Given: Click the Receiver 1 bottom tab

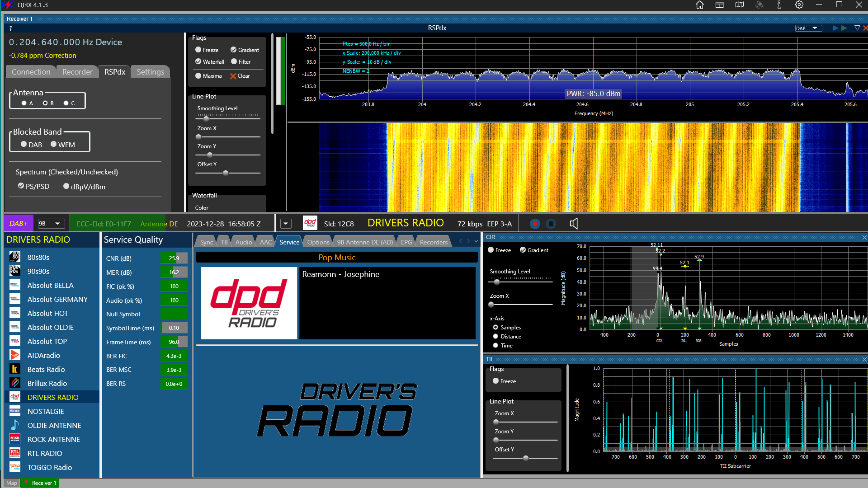Looking at the screenshot, I should [40, 483].
